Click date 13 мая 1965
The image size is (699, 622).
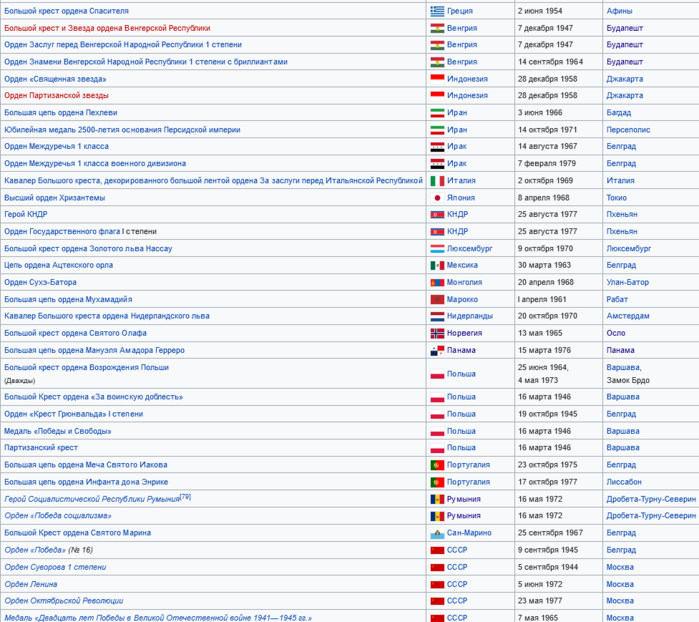[540, 333]
